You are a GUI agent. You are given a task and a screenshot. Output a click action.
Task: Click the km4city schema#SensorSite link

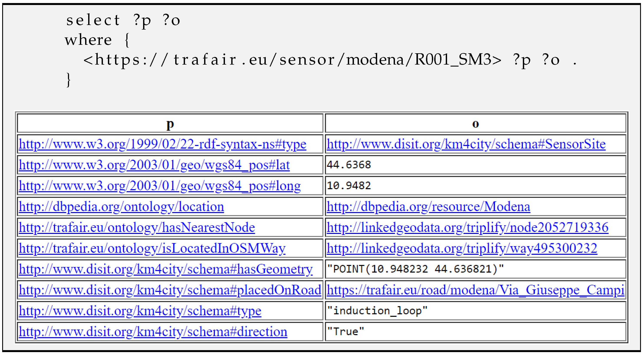[x=466, y=144]
